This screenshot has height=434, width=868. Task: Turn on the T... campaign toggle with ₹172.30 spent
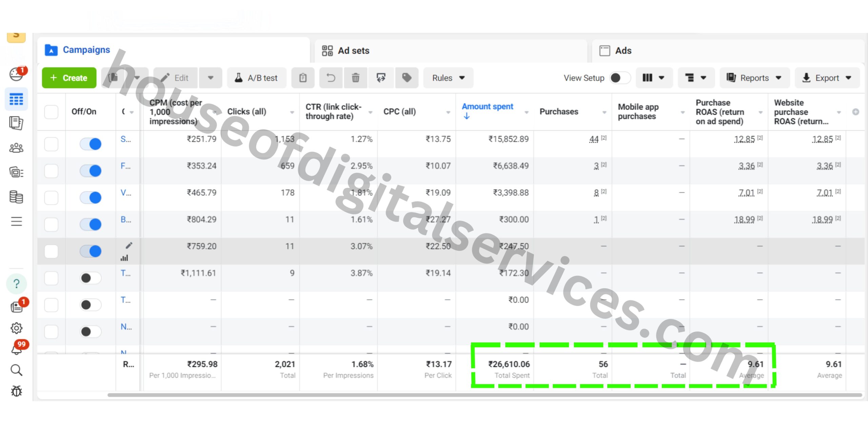pos(91,278)
